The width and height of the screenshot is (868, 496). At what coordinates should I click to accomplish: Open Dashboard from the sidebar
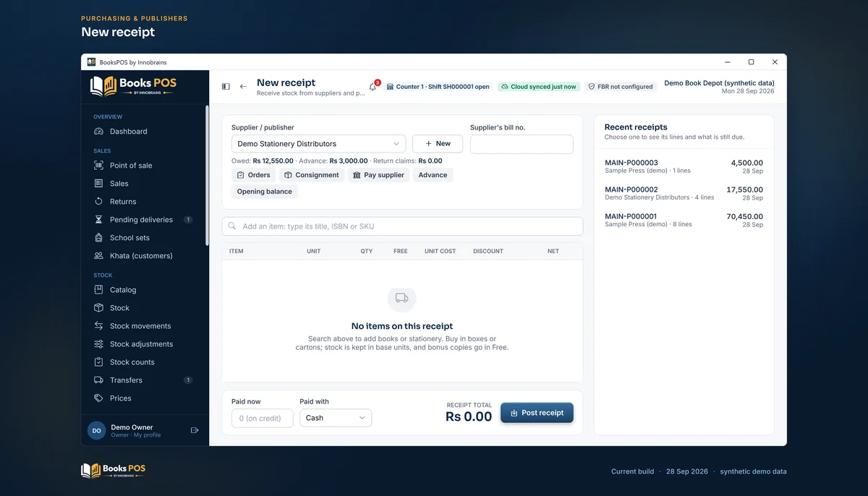pos(145,132)
